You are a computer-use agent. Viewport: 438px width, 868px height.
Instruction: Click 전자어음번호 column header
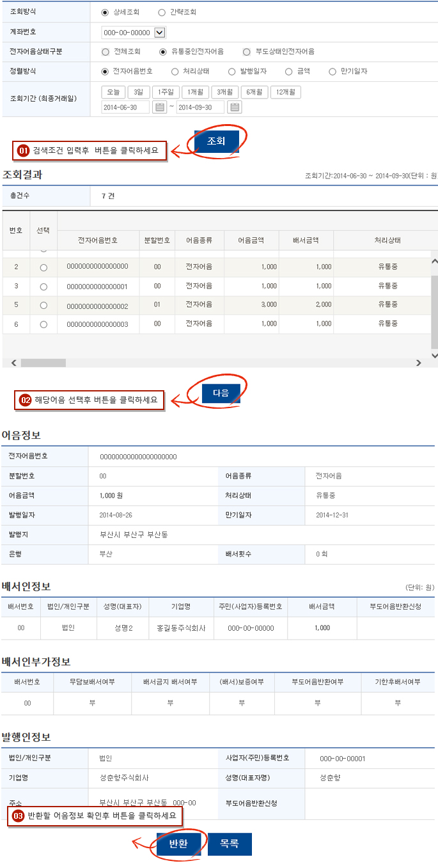coord(97,241)
